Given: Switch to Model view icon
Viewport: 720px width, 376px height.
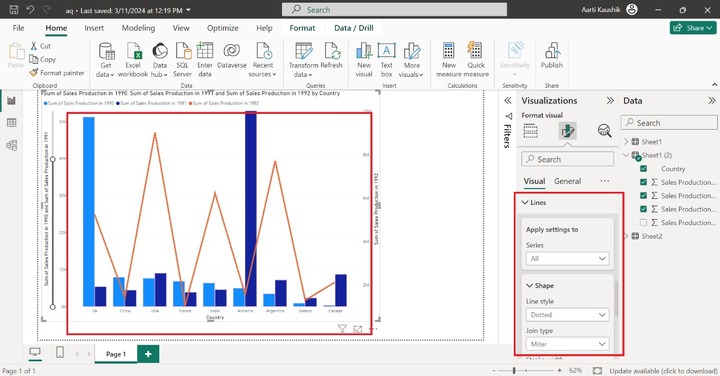Looking at the screenshot, I should pyautogui.click(x=12, y=145).
